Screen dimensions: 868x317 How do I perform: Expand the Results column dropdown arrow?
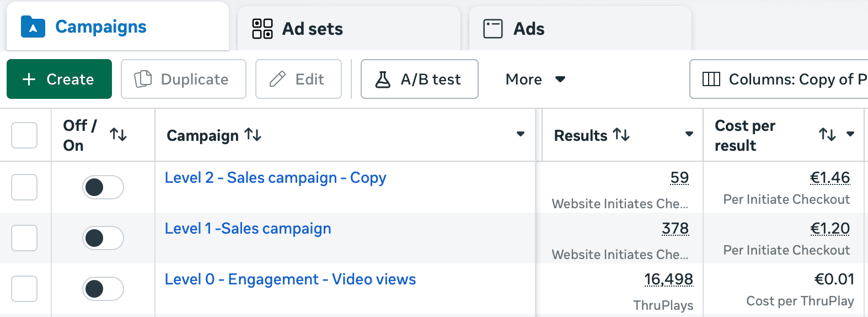[689, 134]
